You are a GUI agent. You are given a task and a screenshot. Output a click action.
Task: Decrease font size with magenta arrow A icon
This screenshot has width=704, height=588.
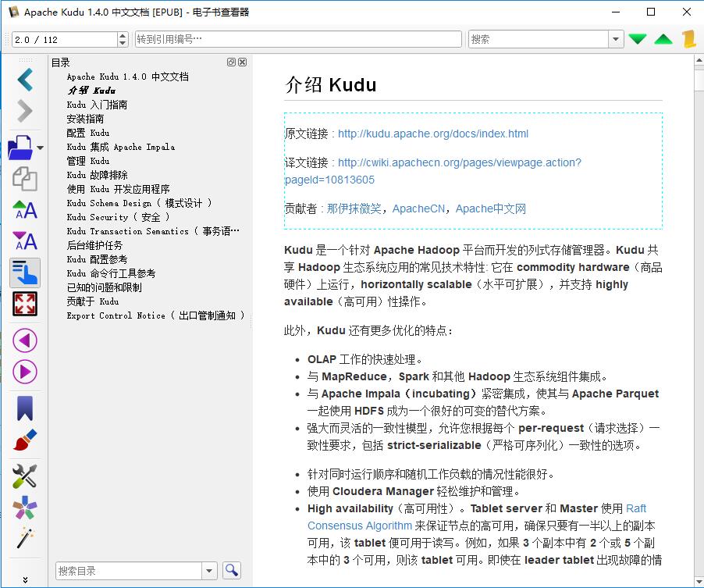[x=25, y=241]
